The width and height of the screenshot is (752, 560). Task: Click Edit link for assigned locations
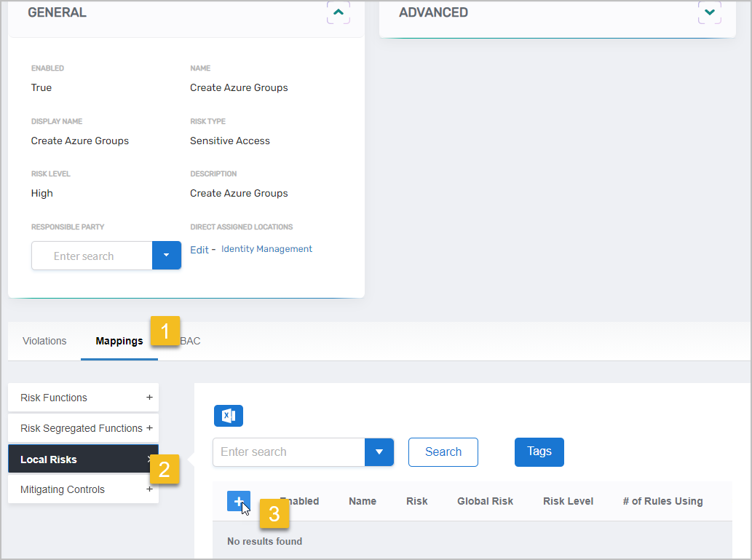click(x=199, y=250)
